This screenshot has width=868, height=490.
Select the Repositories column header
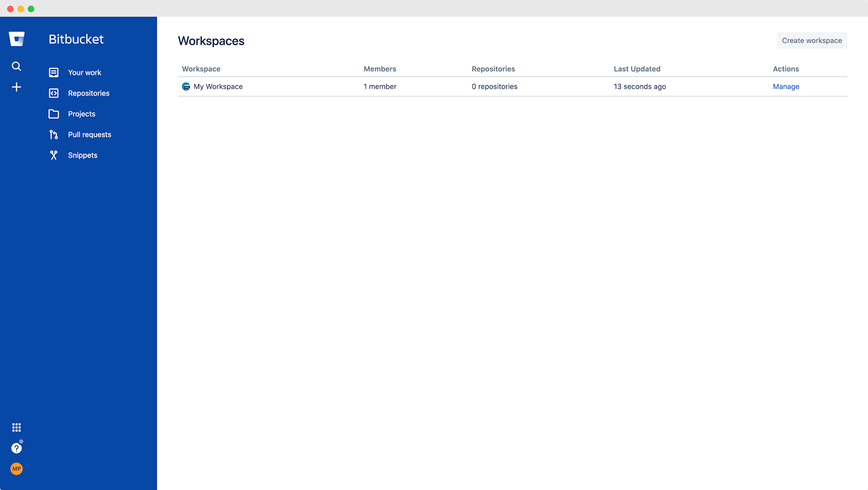pos(493,69)
